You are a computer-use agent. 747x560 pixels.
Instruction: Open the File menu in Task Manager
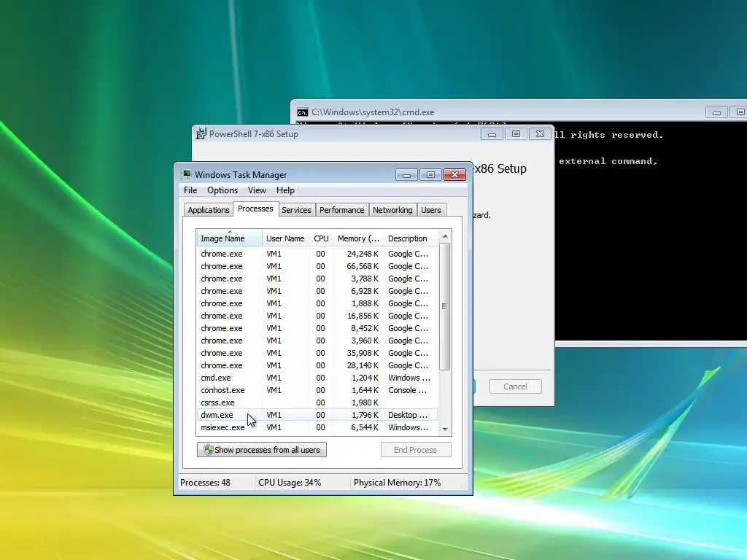190,190
